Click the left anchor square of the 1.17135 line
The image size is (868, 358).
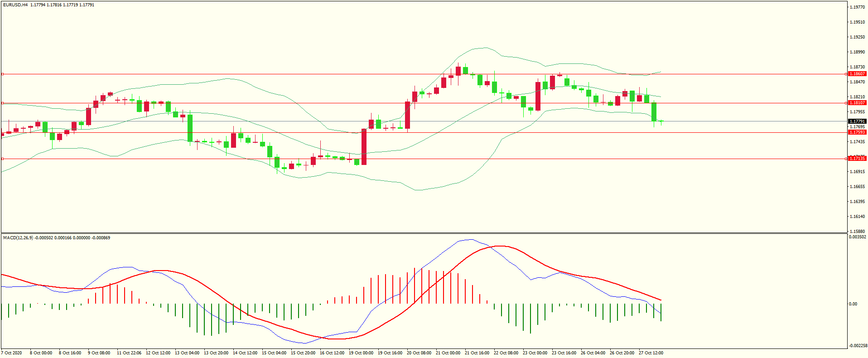[2, 159]
